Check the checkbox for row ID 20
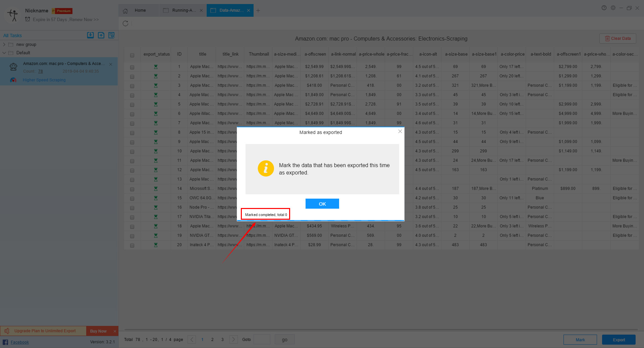 click(132, 245)
